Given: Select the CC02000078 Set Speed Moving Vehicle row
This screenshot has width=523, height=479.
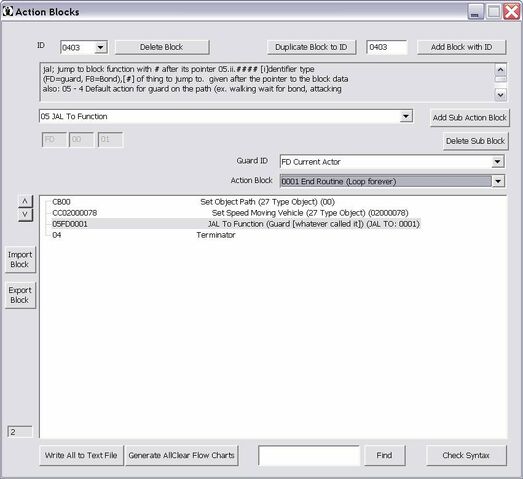Looking at the screenshot, I should tap(230, 213).
